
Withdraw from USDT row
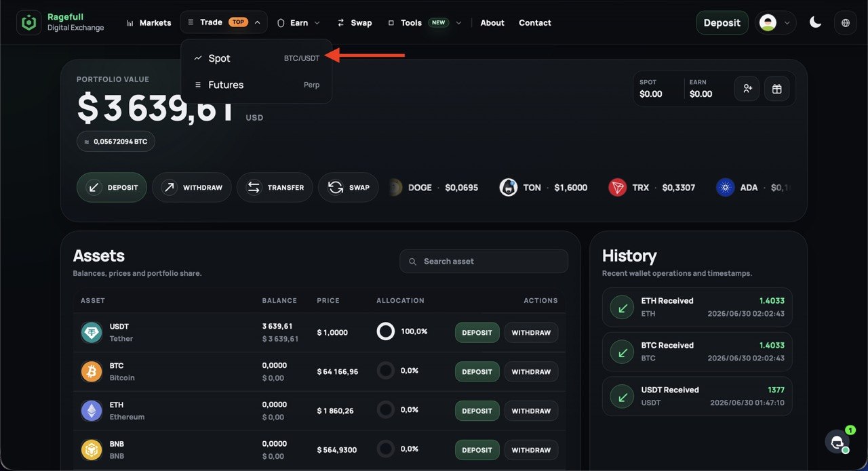click(x=532, y=333)
